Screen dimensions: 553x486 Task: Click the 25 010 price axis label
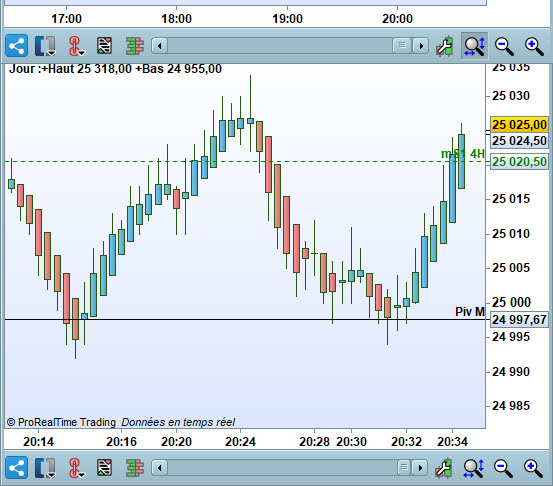tap(511, 234)
